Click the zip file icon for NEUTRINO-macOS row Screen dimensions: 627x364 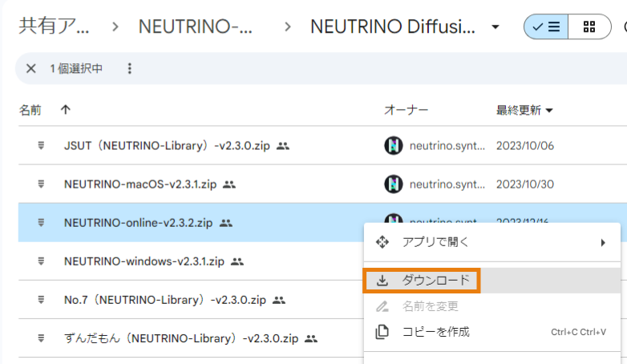pos(41,184)
